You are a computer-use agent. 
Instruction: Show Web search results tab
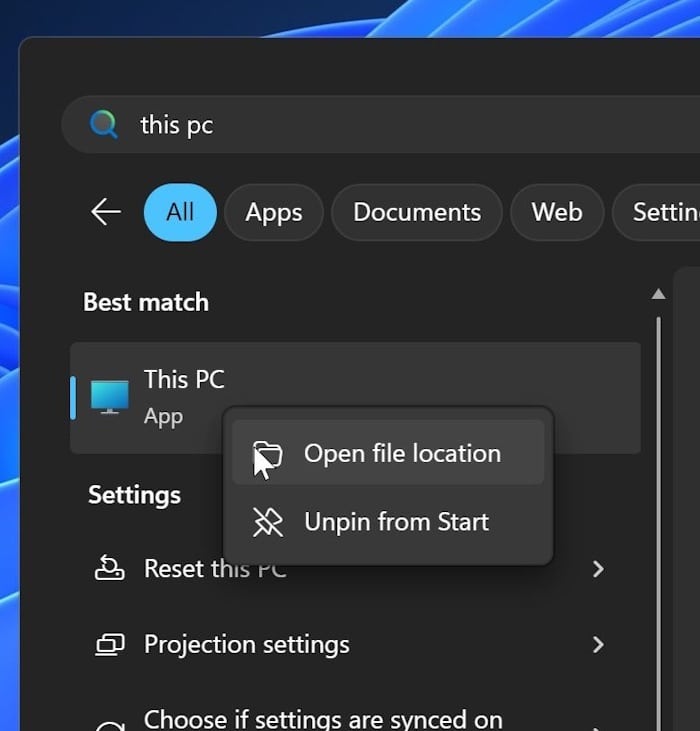(x=557, y=212)
